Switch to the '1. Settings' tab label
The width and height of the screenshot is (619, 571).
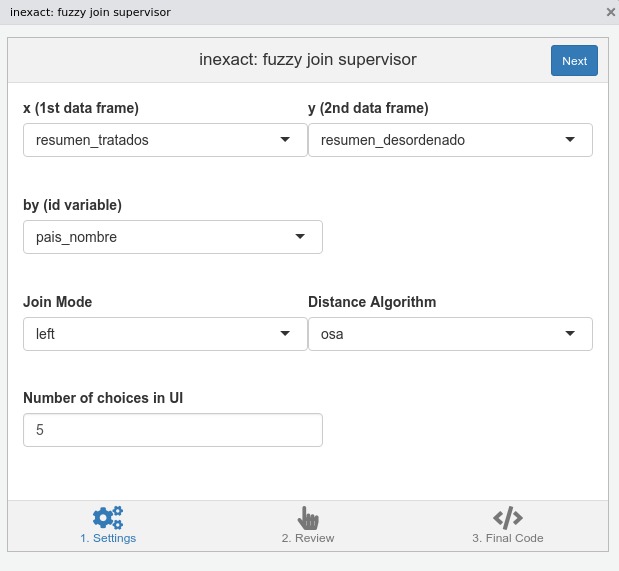tap(108, 538)
